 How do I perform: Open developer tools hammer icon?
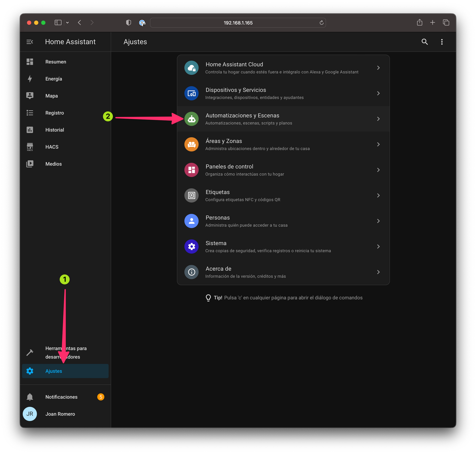tap(30, 353)
